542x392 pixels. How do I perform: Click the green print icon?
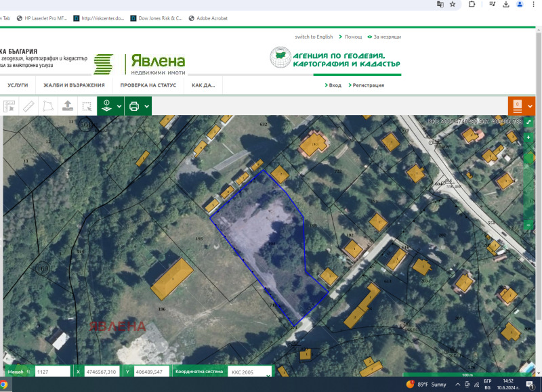[134, 106]
